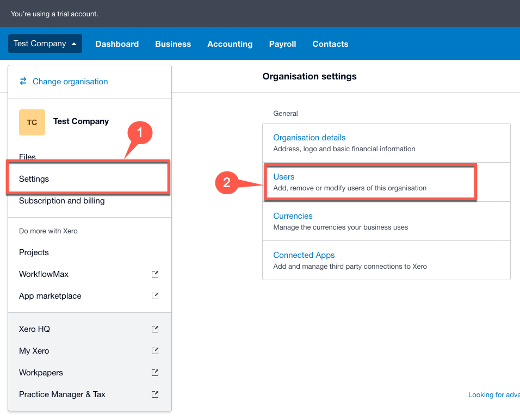
Task: Click the TC company avatar
Action: coord(32,122)
